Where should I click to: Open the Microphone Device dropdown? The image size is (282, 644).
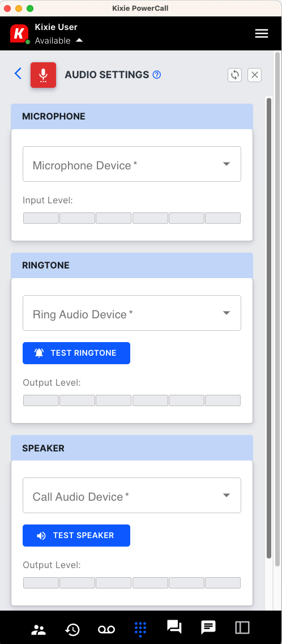[x=132, y=164]
